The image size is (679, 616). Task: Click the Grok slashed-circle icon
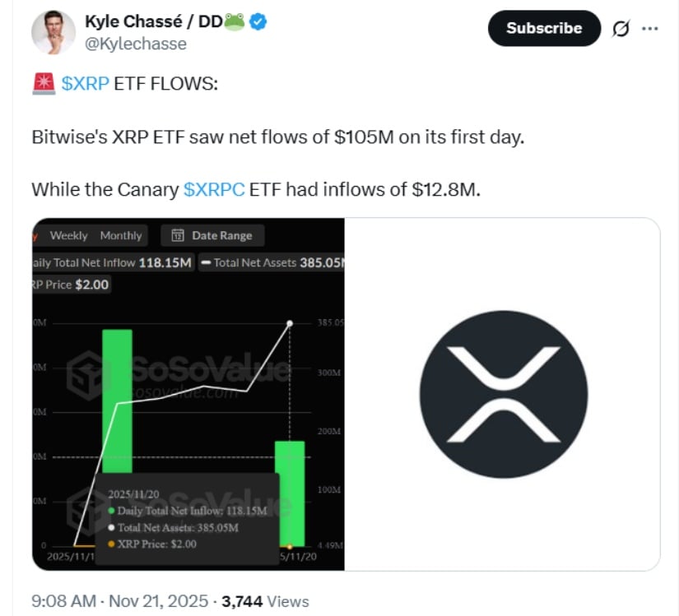click(621, 28)
